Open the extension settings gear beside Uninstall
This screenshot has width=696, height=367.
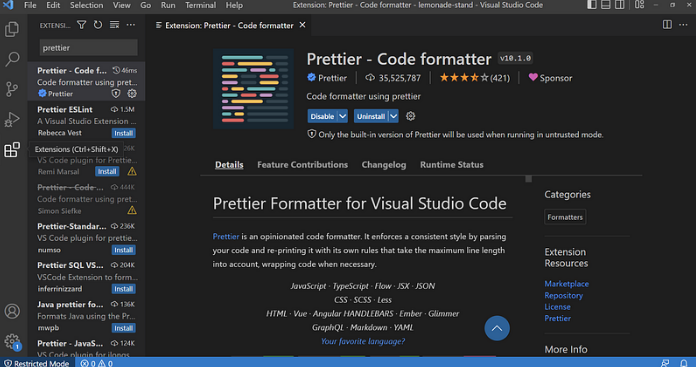pos(411,116)
